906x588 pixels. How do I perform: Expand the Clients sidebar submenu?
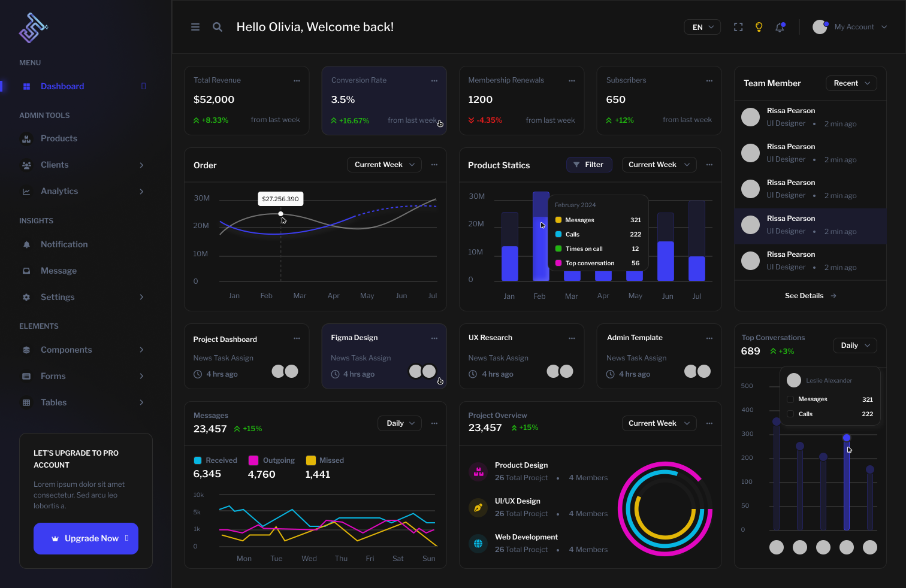tap(141, 165)
